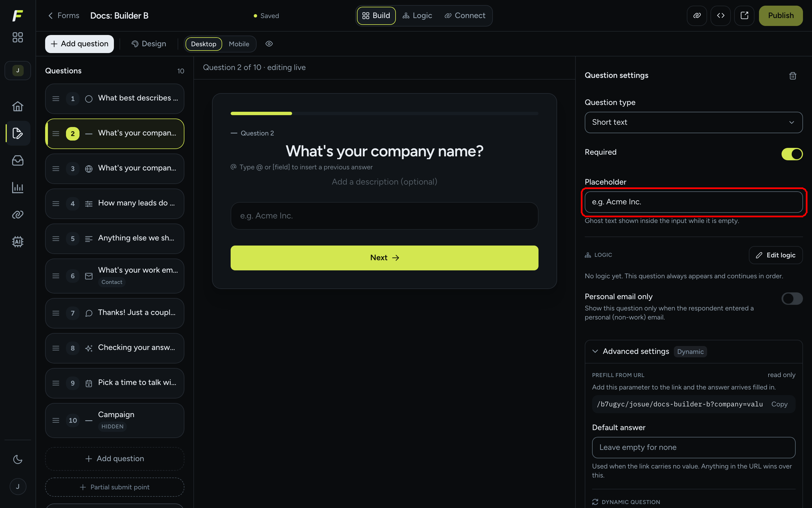This screenshot has width=812, height=508.
Task: Open the AI chip icon in sidebar
Action: (17, 242)
